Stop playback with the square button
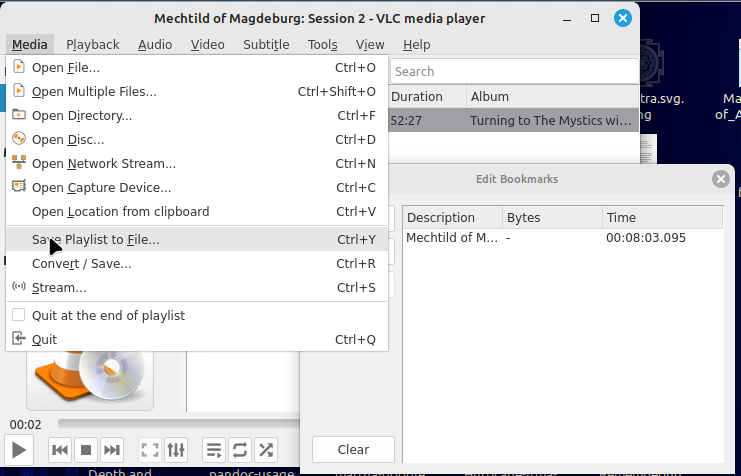Screen dimensions: 741x476 pos(86,450)
